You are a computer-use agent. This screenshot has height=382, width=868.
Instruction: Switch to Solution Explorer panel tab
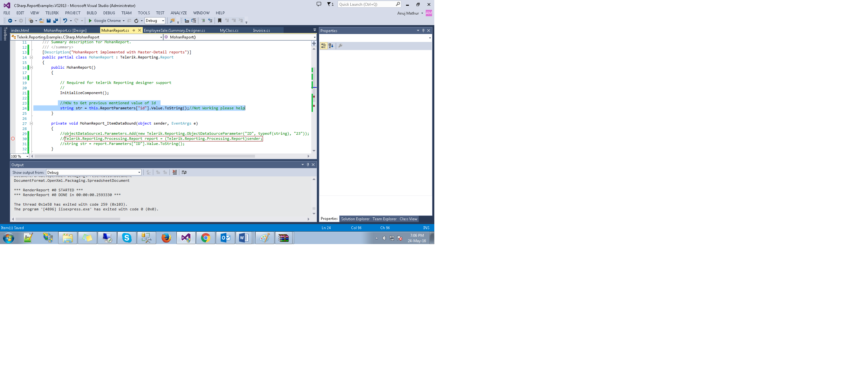[355, 219]
